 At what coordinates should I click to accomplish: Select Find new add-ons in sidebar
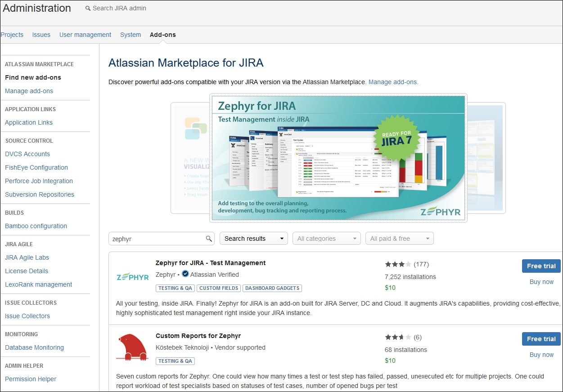[x=33, y=77]
